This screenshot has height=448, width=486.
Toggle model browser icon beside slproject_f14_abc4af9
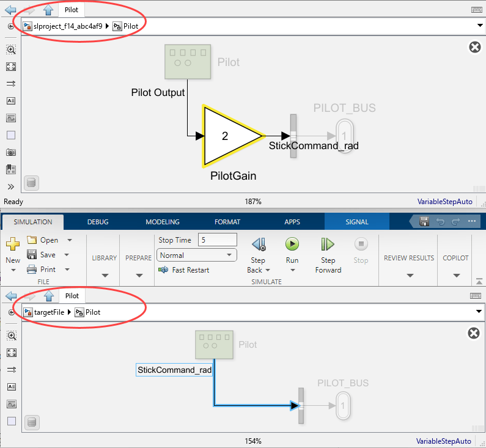click(x=11, y=26)
